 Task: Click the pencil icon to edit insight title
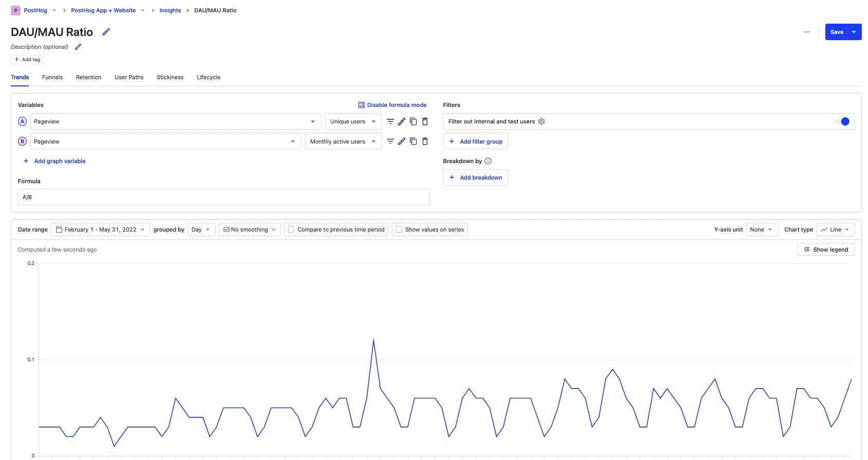(106, 32)
